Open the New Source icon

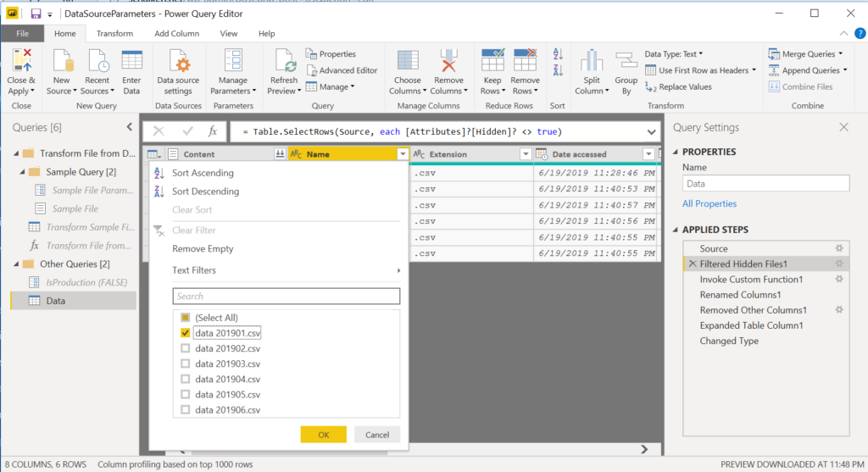tap(62, 60)
